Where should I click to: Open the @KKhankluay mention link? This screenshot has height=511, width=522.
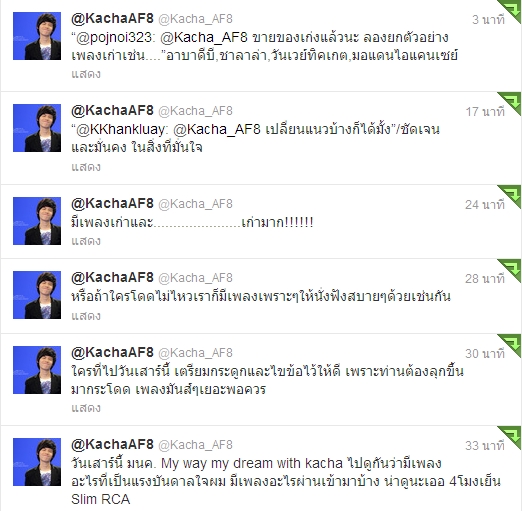121,130
